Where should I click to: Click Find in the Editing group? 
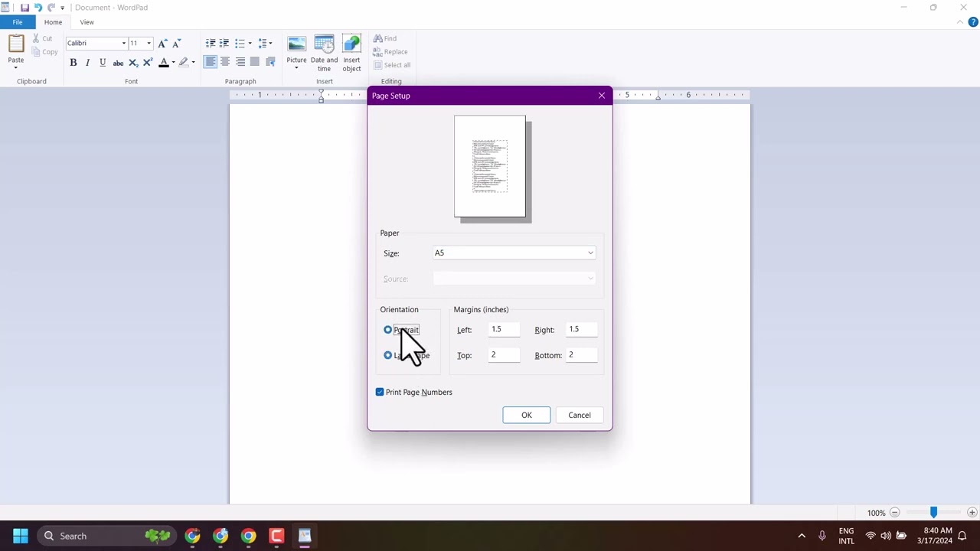coord(385,38)
